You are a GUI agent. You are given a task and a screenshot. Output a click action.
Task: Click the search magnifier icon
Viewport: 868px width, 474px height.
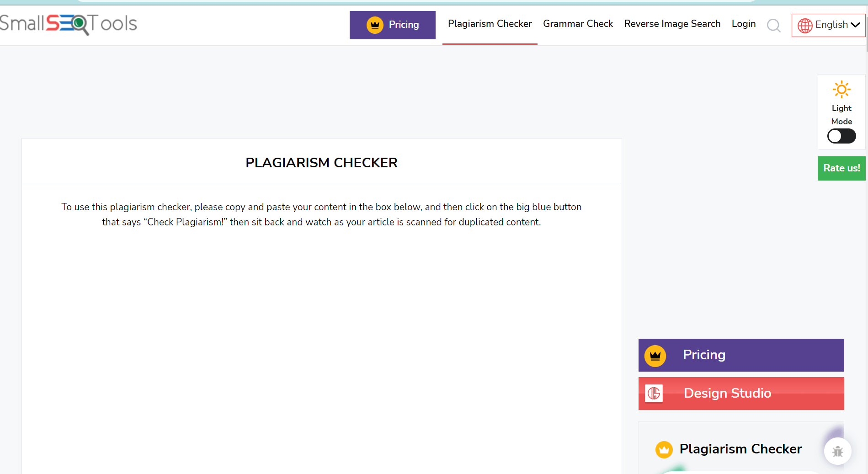[774, 26]
